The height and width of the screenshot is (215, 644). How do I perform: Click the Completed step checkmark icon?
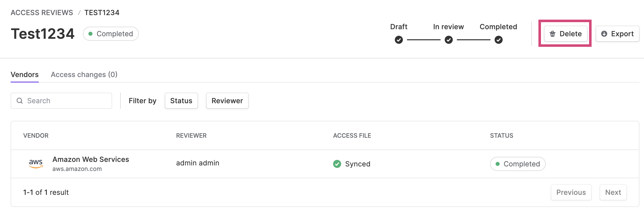pos(499,40)
